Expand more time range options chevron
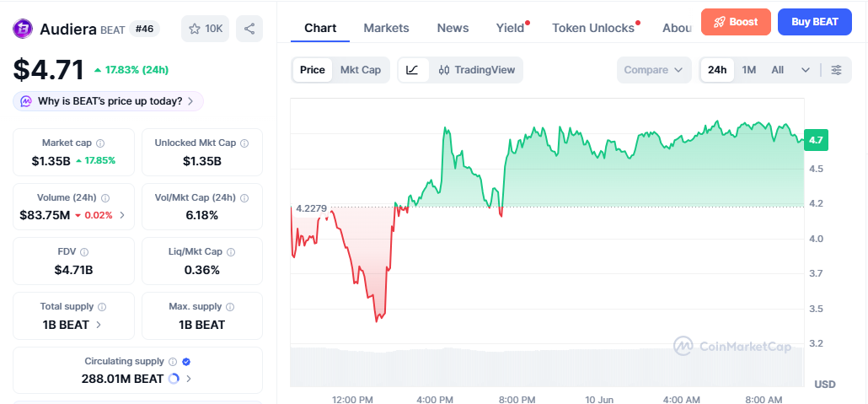Image resolution: width=868 pixels, height=404 pixels. (x=806, y=70)
